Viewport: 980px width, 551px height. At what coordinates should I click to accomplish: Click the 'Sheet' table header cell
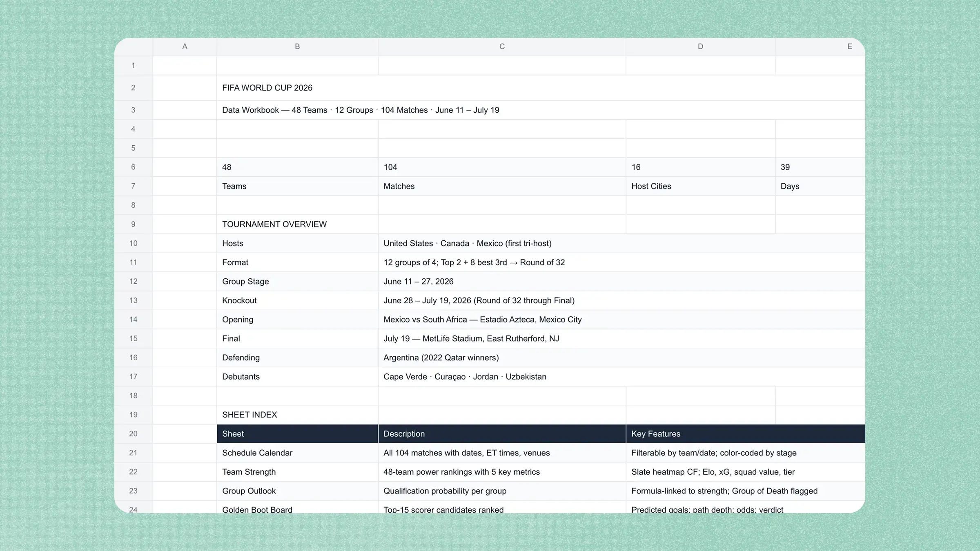coord(297,433)
